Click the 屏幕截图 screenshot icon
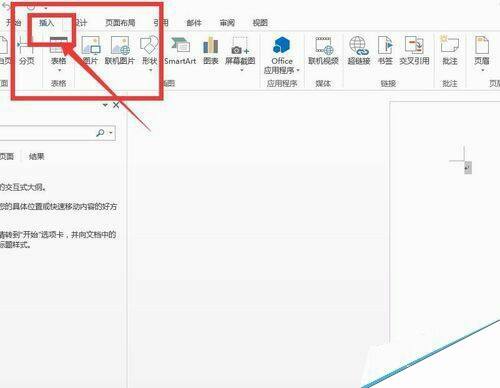 [x=240, y=46]
